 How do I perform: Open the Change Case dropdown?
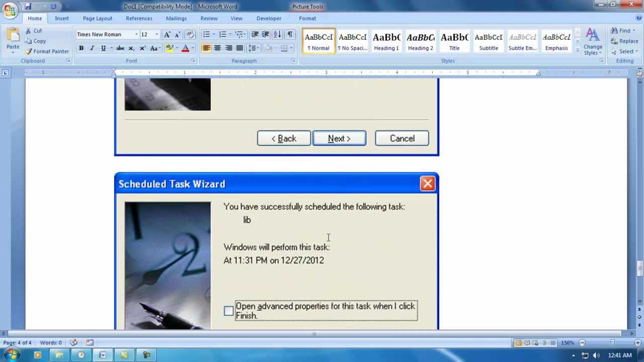155,48
